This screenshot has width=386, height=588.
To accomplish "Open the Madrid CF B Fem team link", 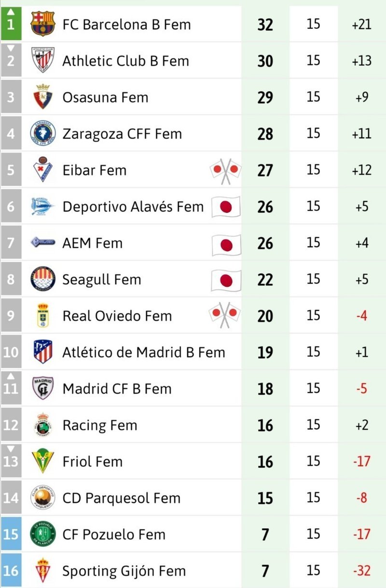I will click(x=117, y=388).
